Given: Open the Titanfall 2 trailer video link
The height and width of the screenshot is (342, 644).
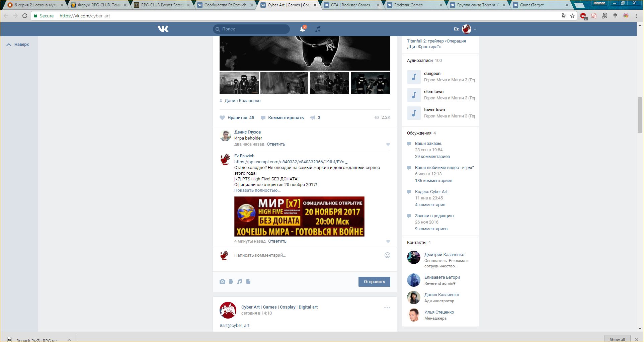Looking at the screenshot, I should click(436, 44).
